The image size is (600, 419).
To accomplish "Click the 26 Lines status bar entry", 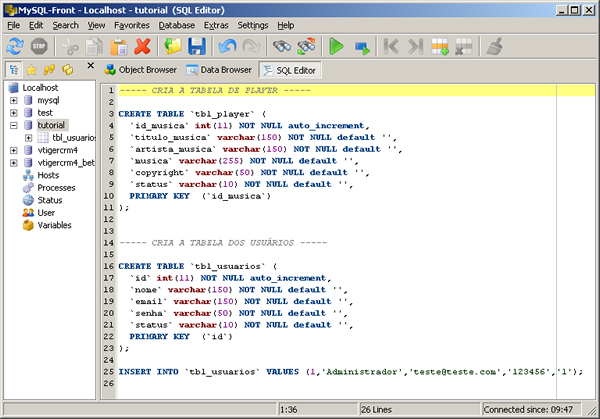I will 377,410.
